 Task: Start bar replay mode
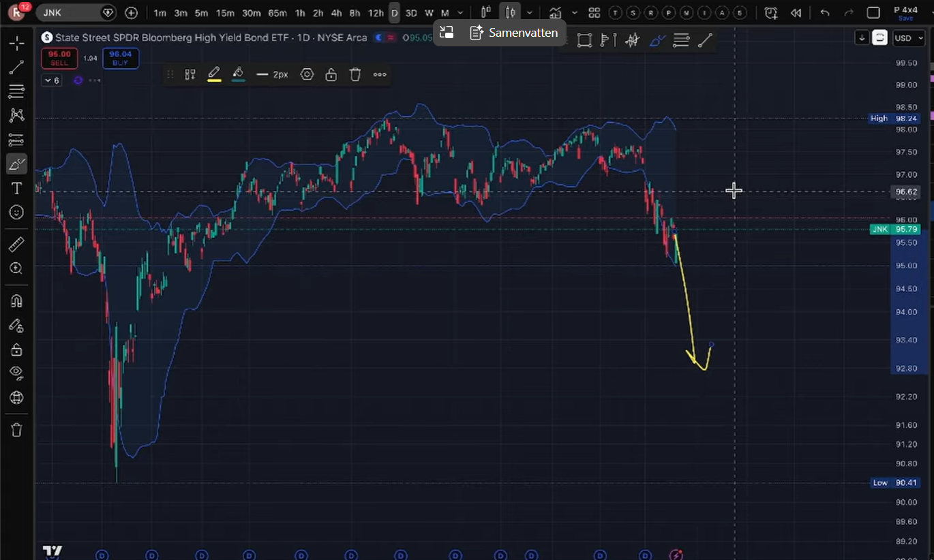coord(795,13)
